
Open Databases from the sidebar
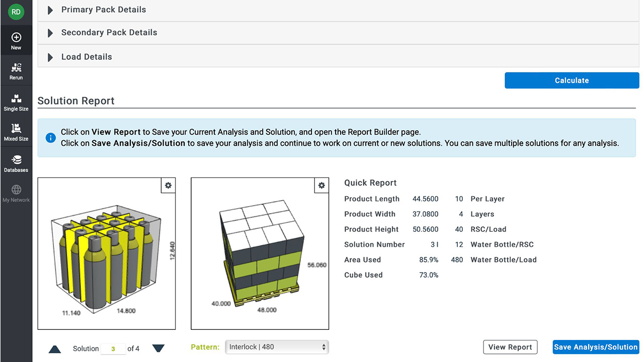click(16, 163)
